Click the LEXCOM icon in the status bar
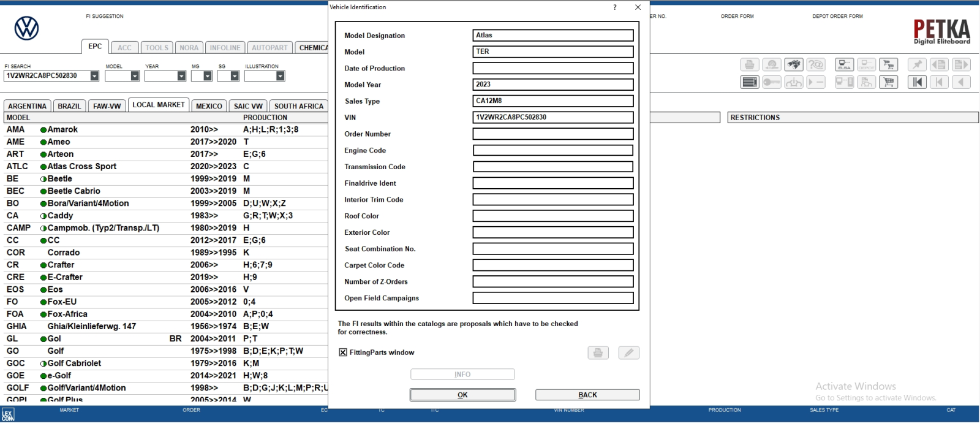The image size is (980, 423). [x=7, y=415]
